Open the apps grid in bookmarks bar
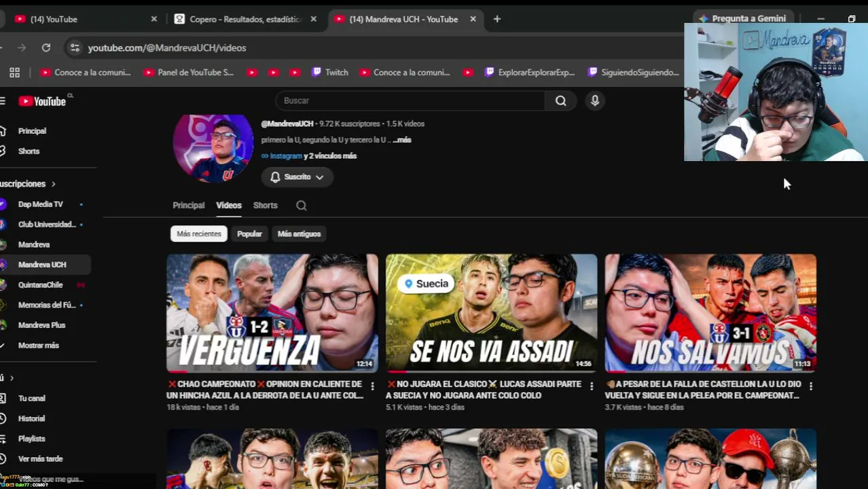868x489 pixels. [14, 73]
